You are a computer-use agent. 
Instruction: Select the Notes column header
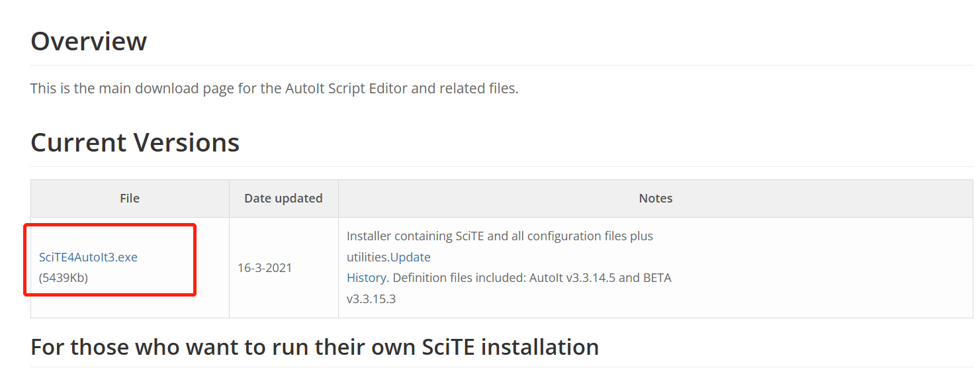(655, 198)
